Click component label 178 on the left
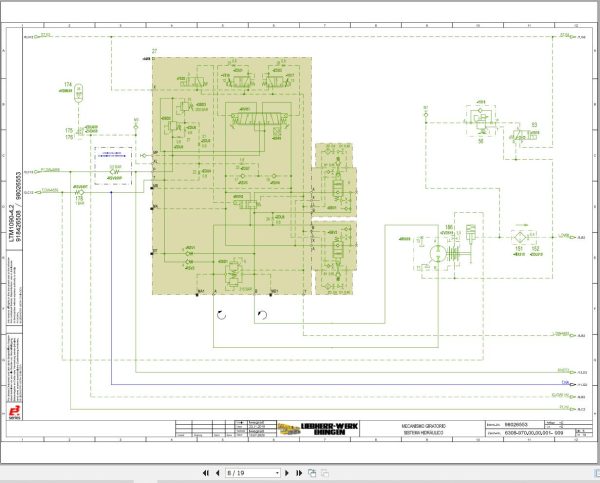 pyautogui.click(x=79, y=199)
